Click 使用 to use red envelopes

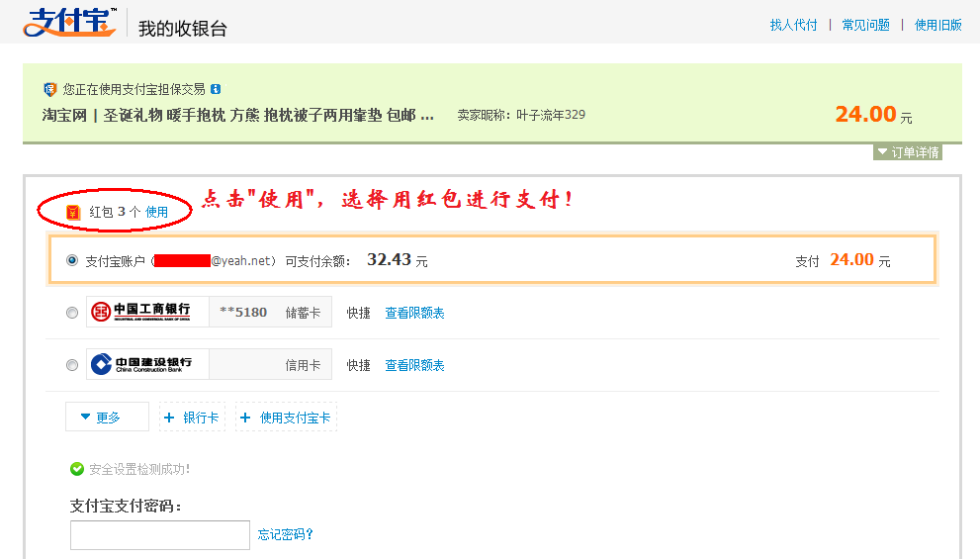coord(156,212)
